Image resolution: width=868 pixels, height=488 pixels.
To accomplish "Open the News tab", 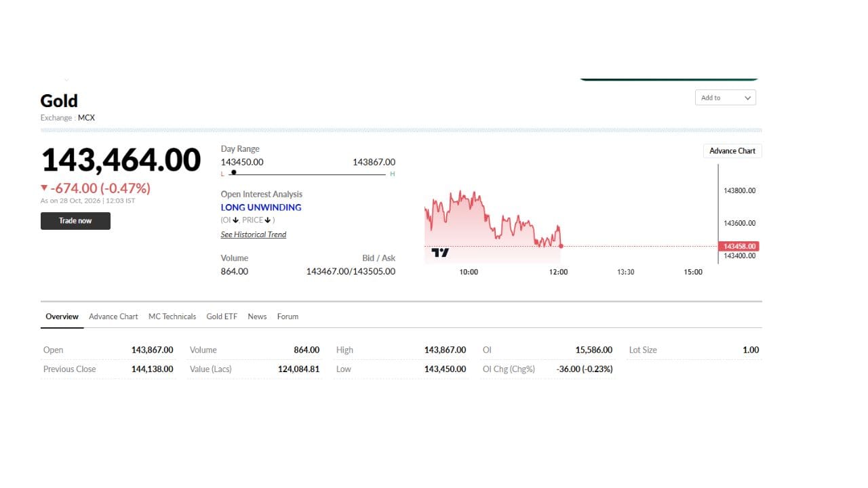I will 257,317.
